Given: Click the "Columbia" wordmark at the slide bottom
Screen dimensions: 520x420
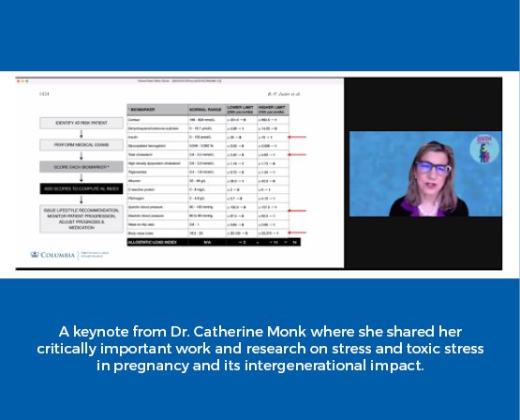Looking at the screenshot, I should pyautogui.click(x=58, y=255).
